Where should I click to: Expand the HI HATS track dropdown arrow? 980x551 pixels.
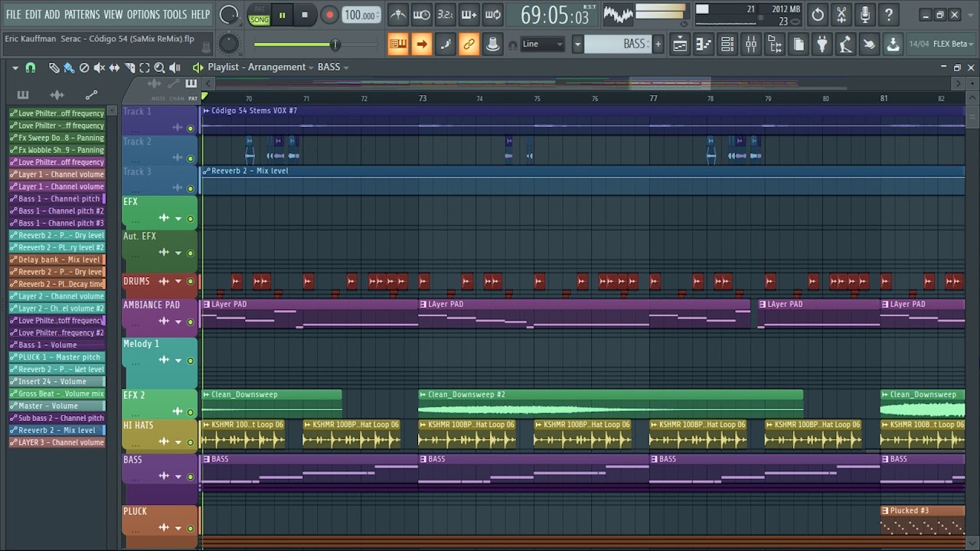click(178, 442)
